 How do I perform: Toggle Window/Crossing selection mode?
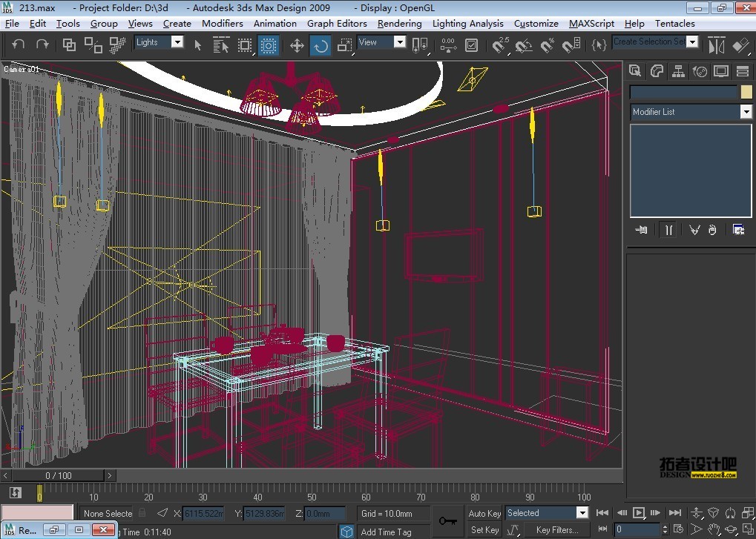coord(268,46)
